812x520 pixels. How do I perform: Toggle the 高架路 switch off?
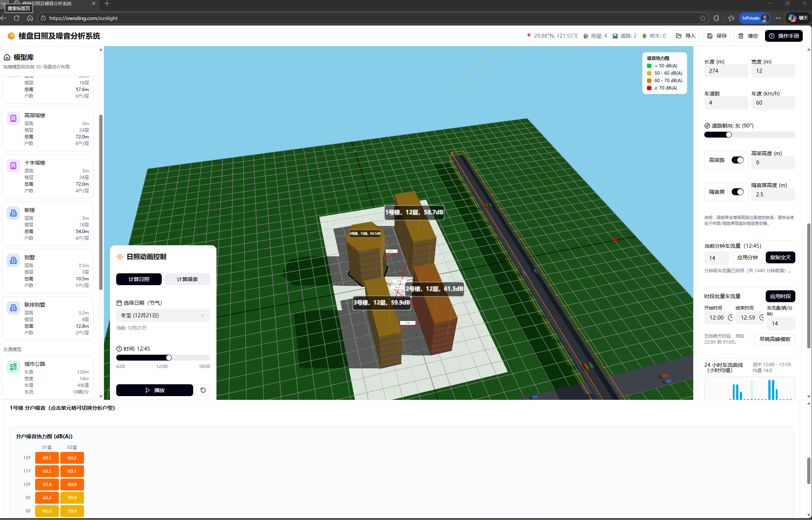[737, 160]
